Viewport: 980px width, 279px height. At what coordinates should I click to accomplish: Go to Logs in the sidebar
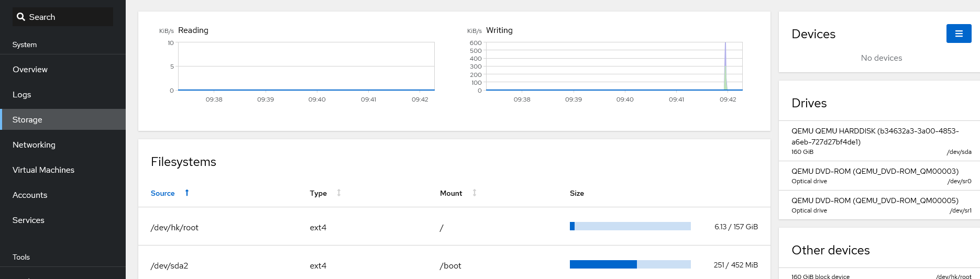point(22,95)
